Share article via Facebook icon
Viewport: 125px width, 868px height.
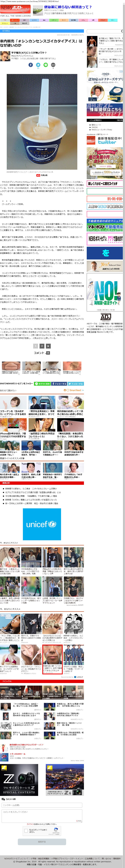[31, 65]
